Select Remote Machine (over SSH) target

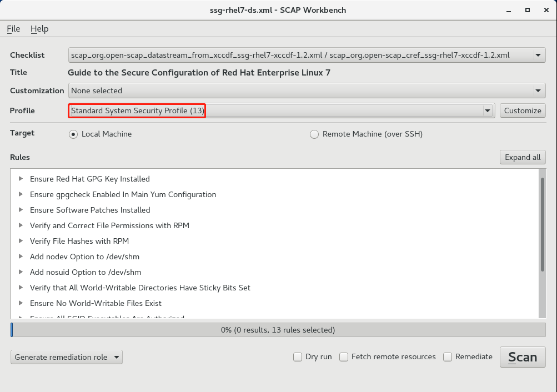click(x=314, y=134)
